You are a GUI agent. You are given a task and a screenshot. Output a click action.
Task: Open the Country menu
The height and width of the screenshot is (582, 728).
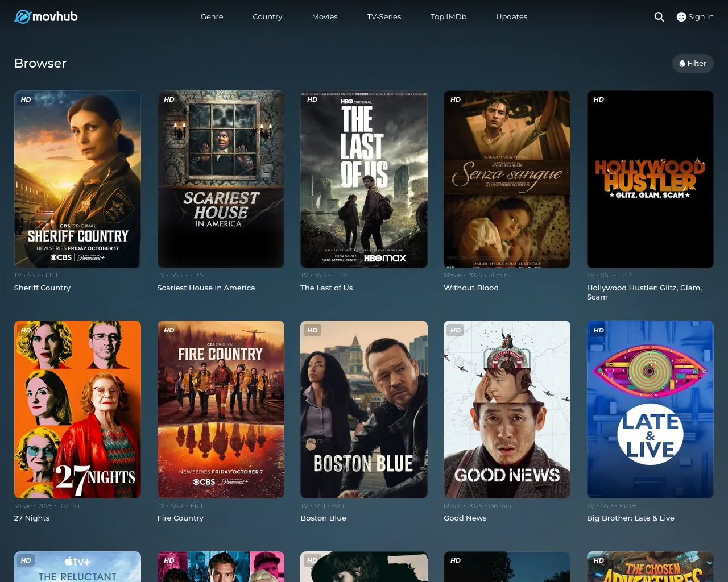[x=267, y=17]
